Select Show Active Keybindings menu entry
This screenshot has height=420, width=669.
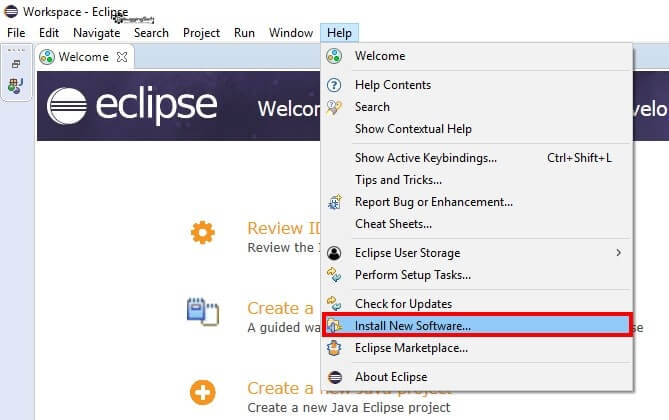click(x=477, y=158)
